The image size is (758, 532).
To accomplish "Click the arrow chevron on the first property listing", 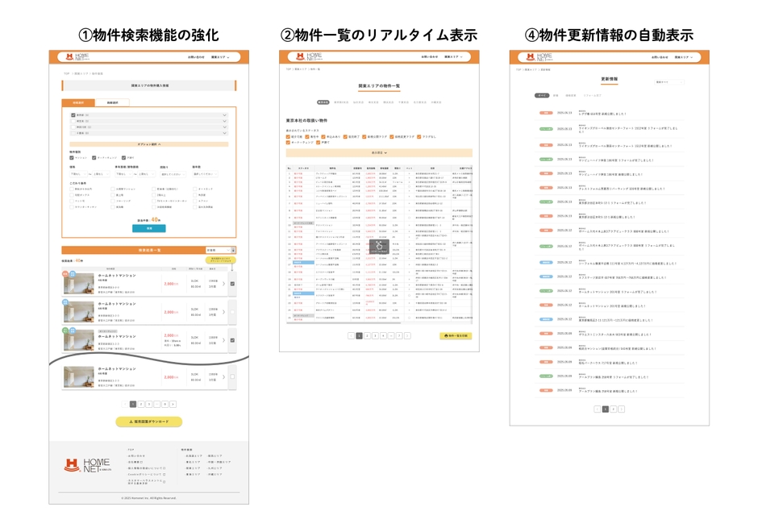I will [x=223, y=284].
